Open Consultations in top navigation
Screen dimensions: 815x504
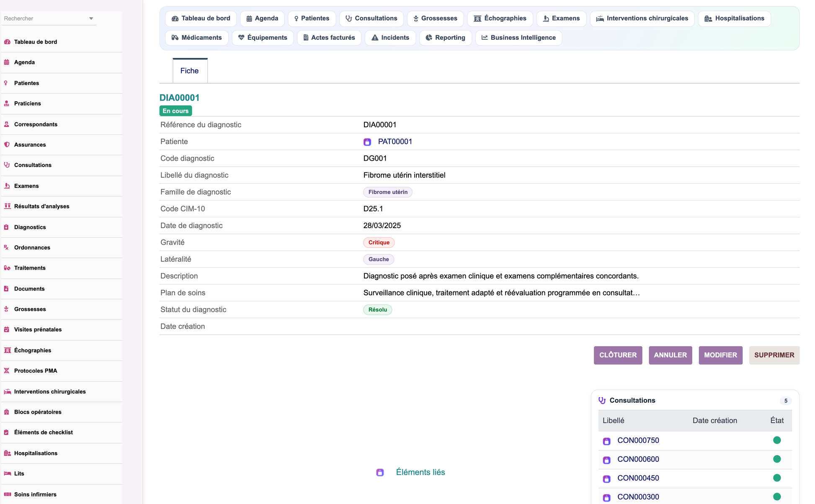coord(371,18)
